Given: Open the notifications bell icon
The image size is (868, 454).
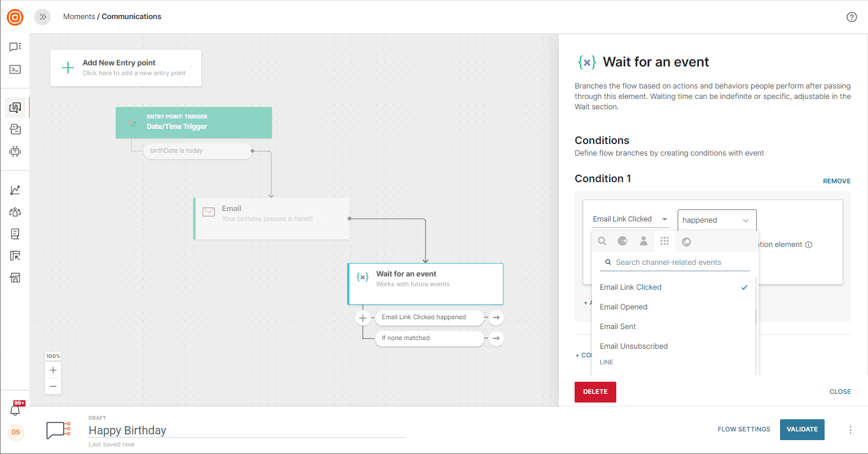Looking at the screenshot, I should point(16,410).
